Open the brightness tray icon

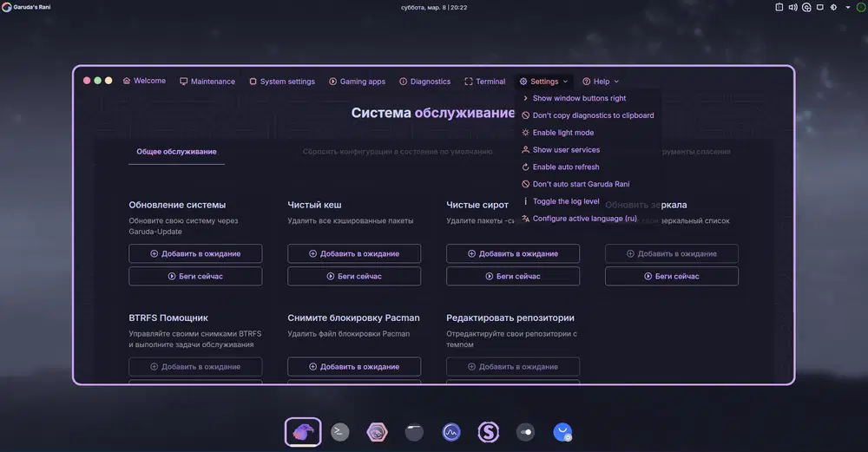(x=833, y=7)
